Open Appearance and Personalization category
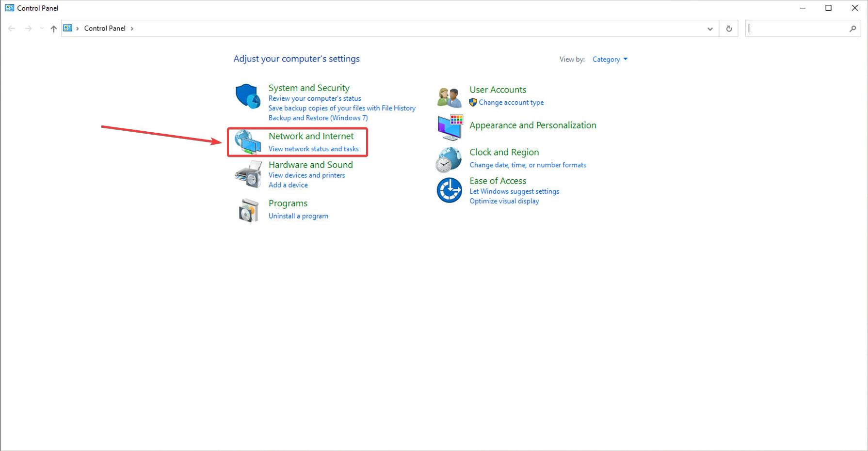This screenshot has width=868, height=451. tap(533, 125)
